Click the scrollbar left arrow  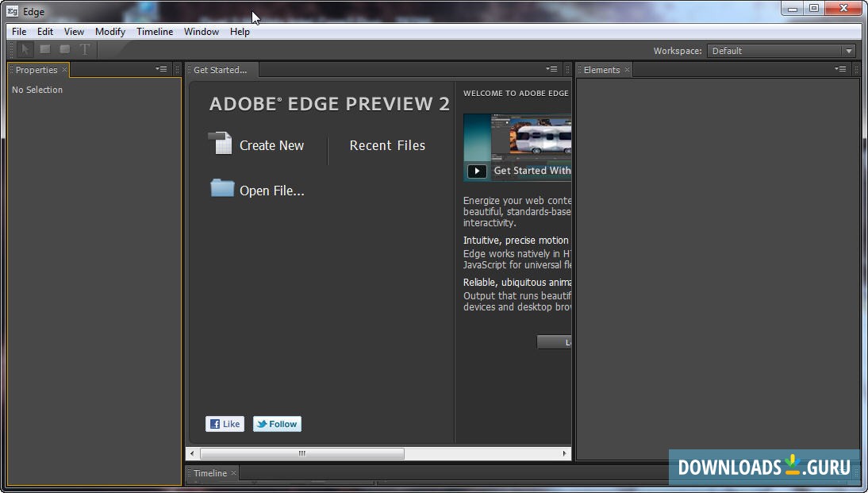click(x=192, y=453)
